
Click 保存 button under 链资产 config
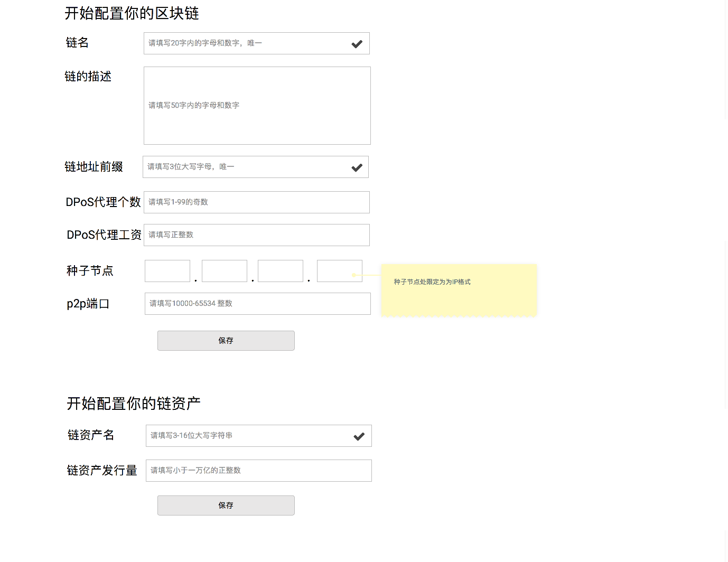[x=226, y=505]
